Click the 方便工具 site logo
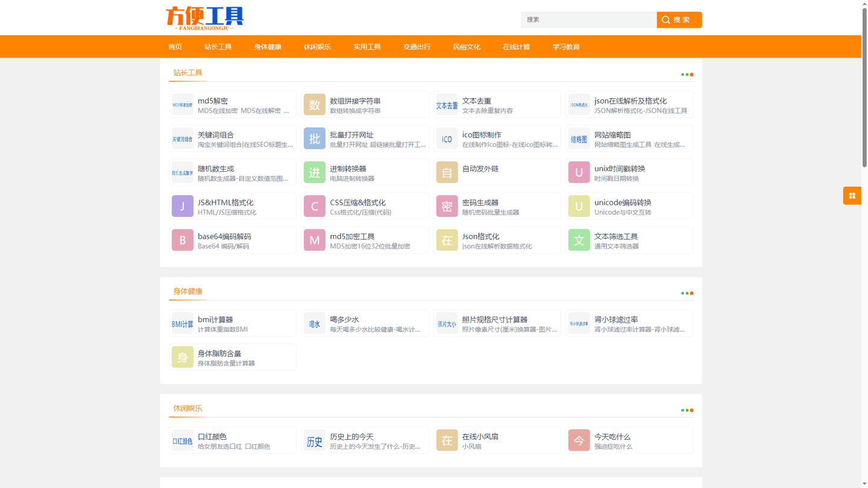868x488 pixels. 205,18
